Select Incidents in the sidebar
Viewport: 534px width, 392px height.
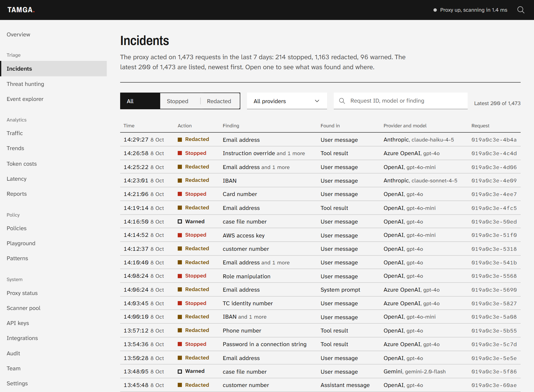click(53, 69)
